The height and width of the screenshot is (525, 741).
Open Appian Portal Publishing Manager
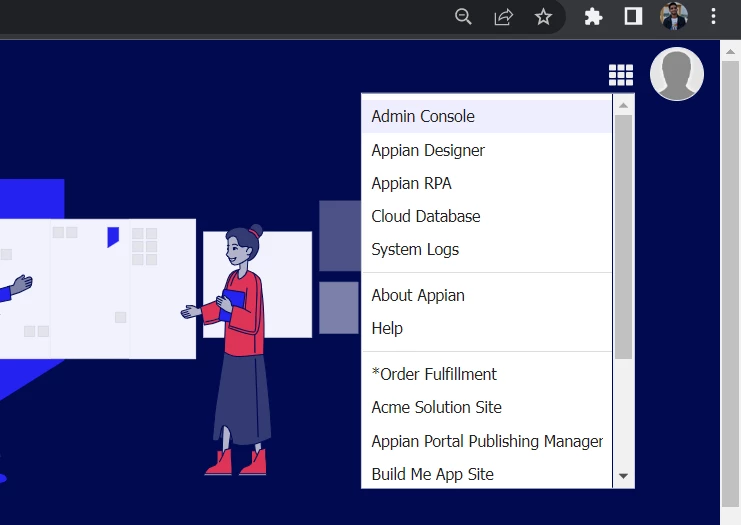(x=487, y=441)
